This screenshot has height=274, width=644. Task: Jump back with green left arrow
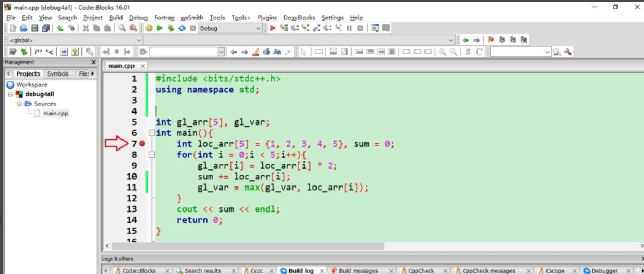pyautogui.click(x=466, y=40)
